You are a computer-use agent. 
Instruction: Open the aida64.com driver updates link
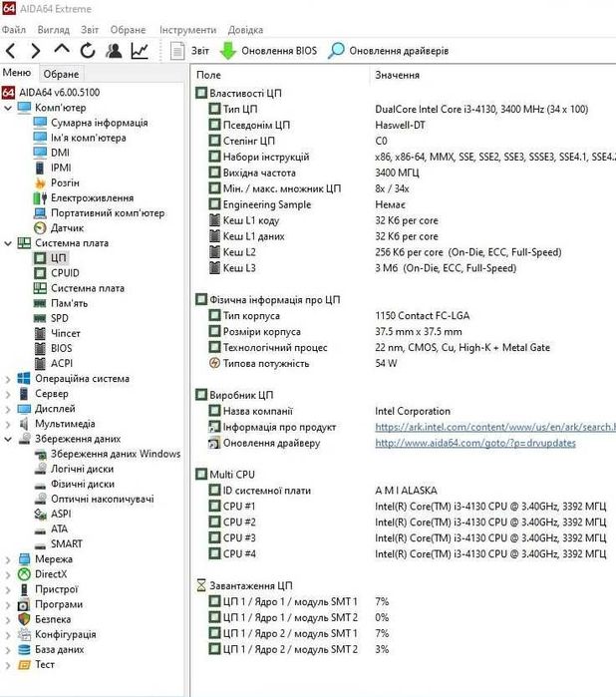point(475,443)
